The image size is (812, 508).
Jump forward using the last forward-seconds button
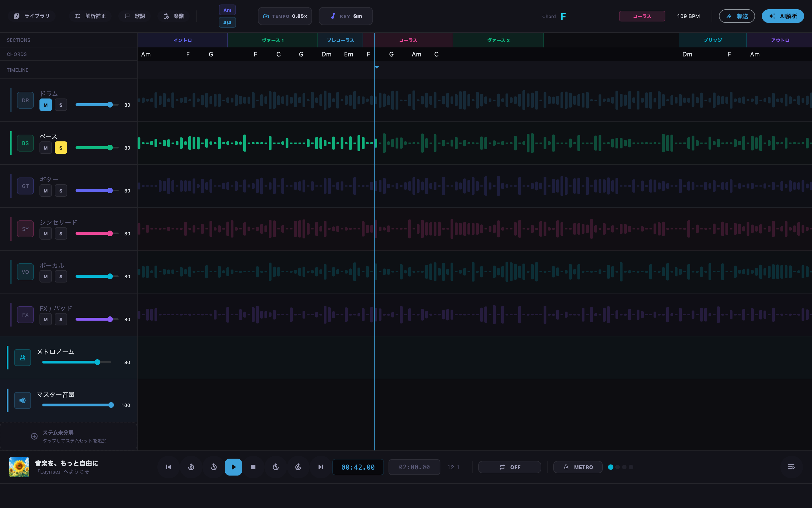(298, 467)
